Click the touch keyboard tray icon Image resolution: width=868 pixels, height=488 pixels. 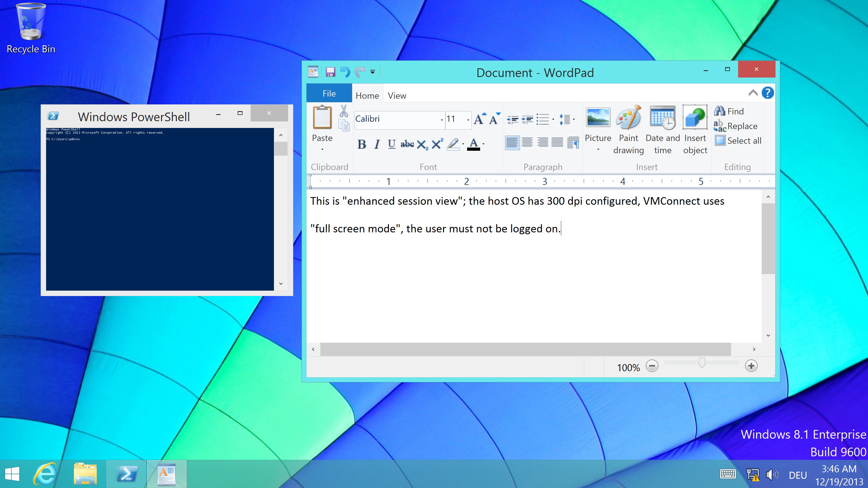(x=727, y=474)
